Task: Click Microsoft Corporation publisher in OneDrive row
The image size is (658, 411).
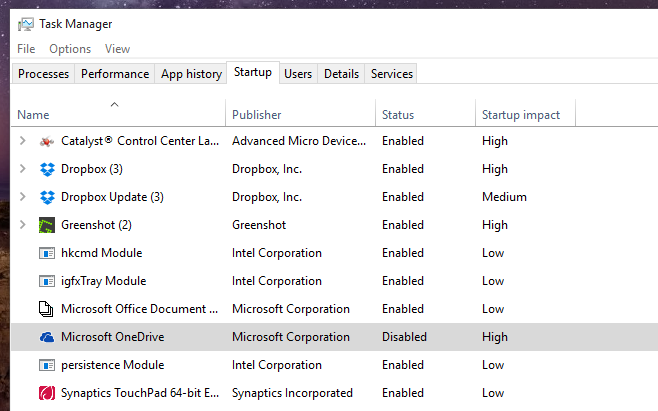Action: (290, 337)
